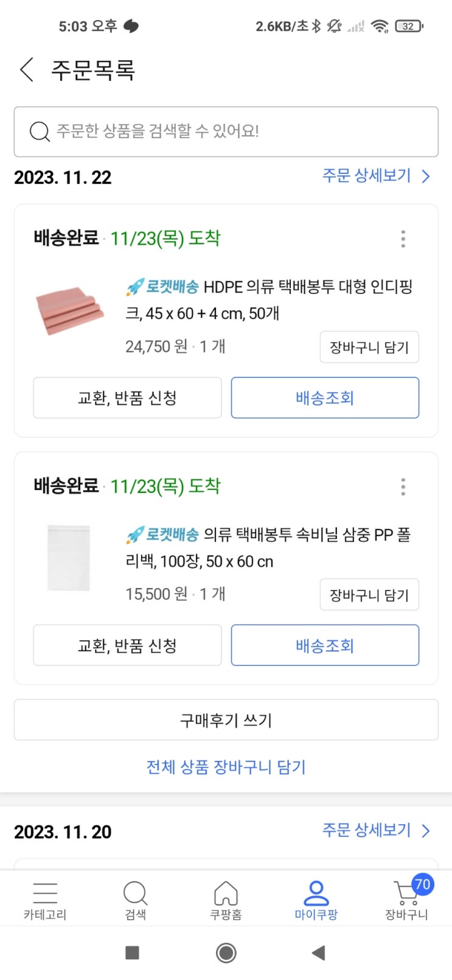Add HDPE 택배봉투 to cart via 장바구니 담기

click(x=369, y=348)
